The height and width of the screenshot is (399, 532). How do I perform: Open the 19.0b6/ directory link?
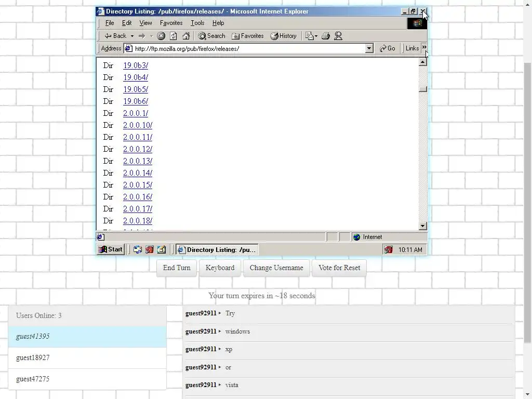pos(136,101)
